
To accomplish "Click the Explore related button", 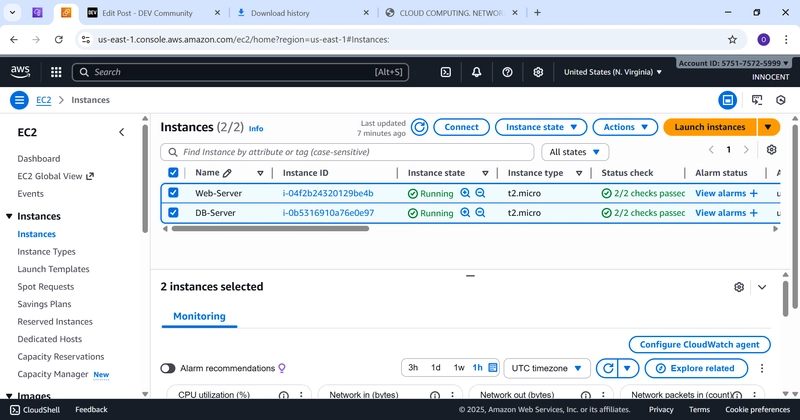I will point(696,368).
